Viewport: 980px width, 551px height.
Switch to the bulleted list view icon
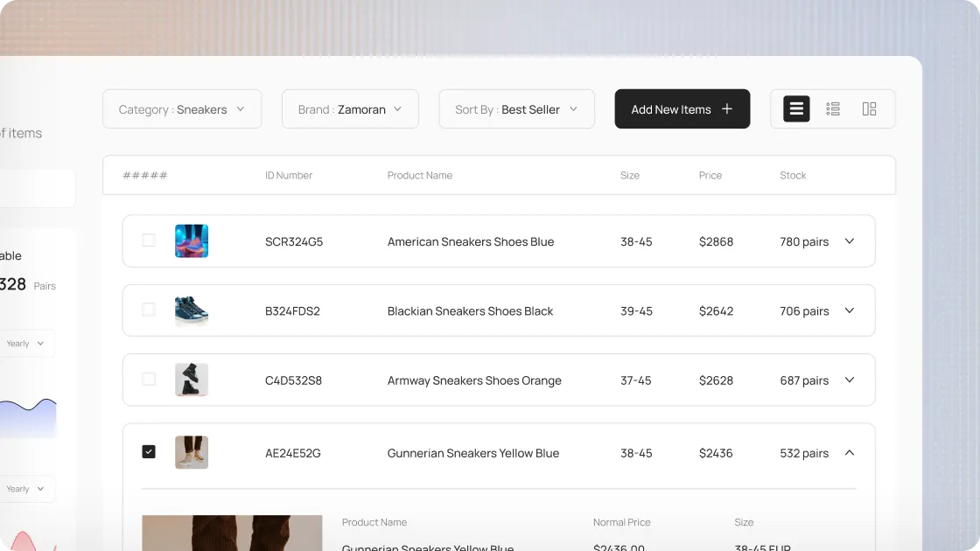coord(833,109)
